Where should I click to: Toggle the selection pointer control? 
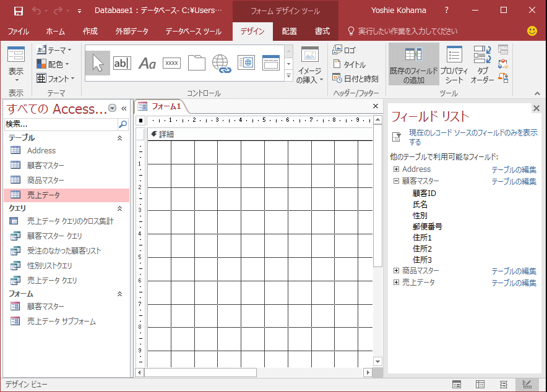point(97,62)
